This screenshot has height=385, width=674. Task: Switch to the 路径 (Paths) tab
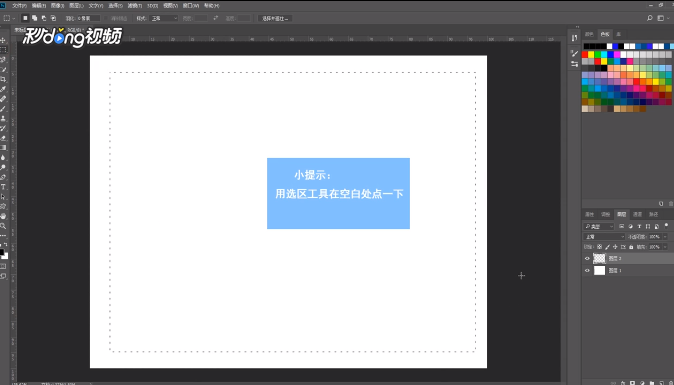[x=653, y=214]
